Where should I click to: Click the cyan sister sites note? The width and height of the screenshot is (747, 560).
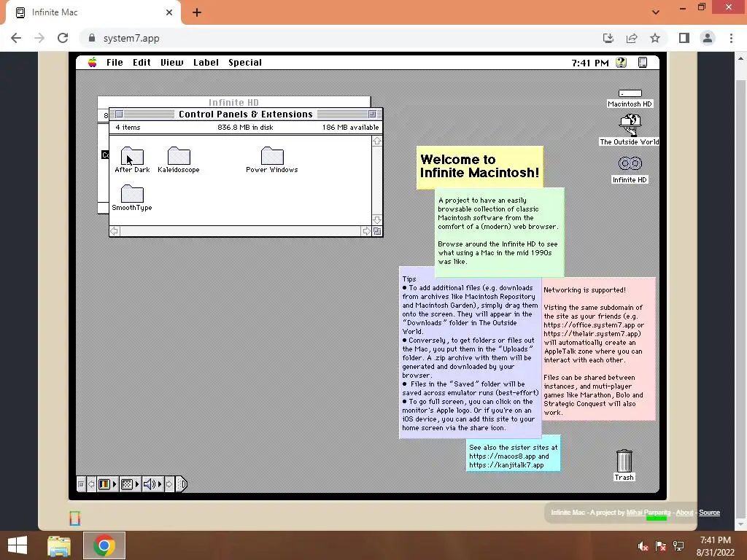tap(513, 454)
